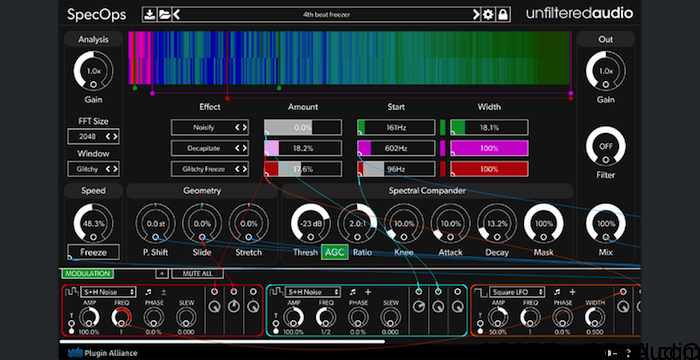Image resolution: width=700 pixels, height=360 pixels.
Task: Click the Speed 48.3% knob
Action: (x=93, y=223)
